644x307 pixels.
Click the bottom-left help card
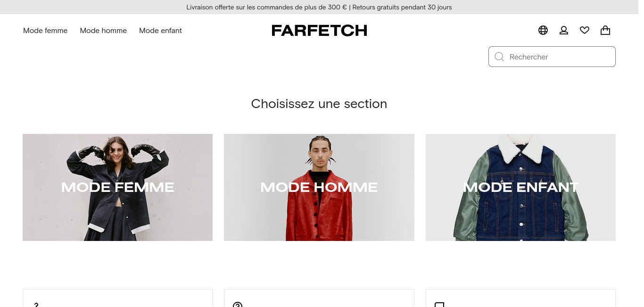[117, 298]
